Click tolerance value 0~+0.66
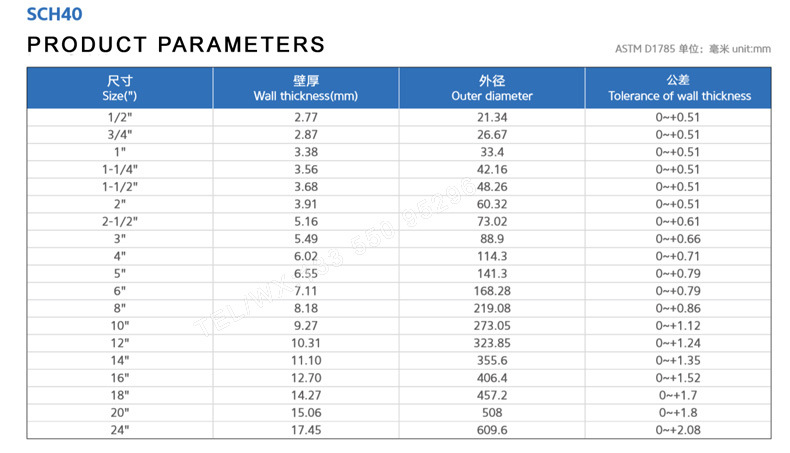The image size is (790, 453). coord(678,239)
